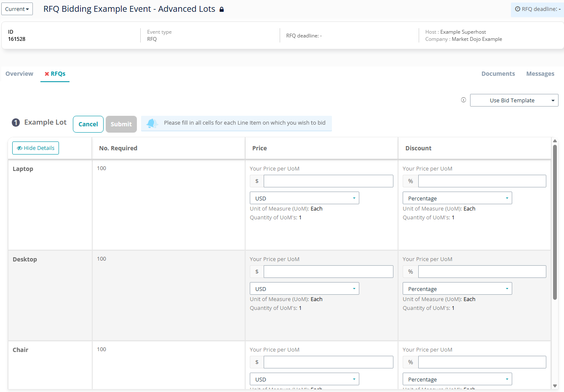564x392 pixels.
Task: Open the Messages tab
Action: tap(540, 74)
